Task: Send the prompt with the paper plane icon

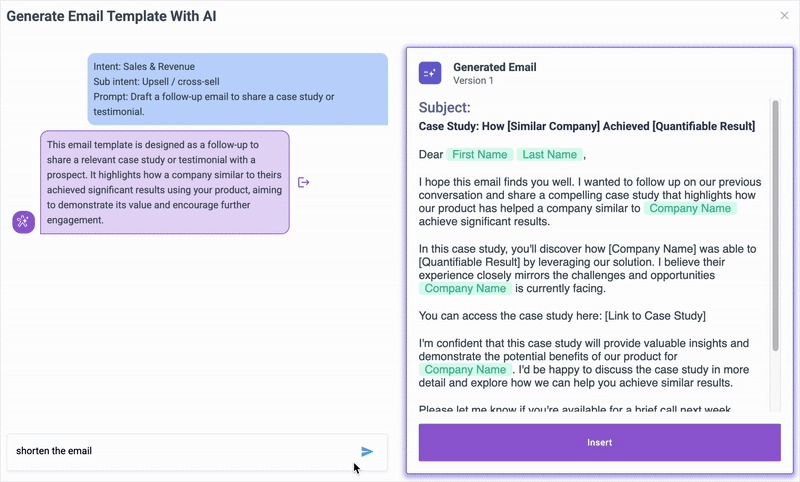Action: tap(367, 451)
